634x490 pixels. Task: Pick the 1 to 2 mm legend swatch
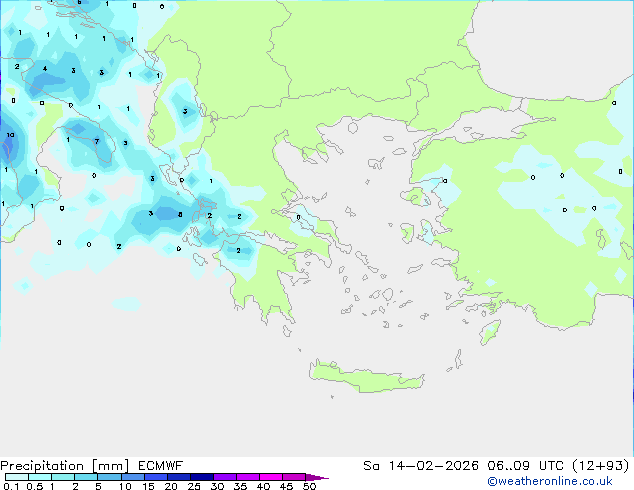(x=63, y=477)
